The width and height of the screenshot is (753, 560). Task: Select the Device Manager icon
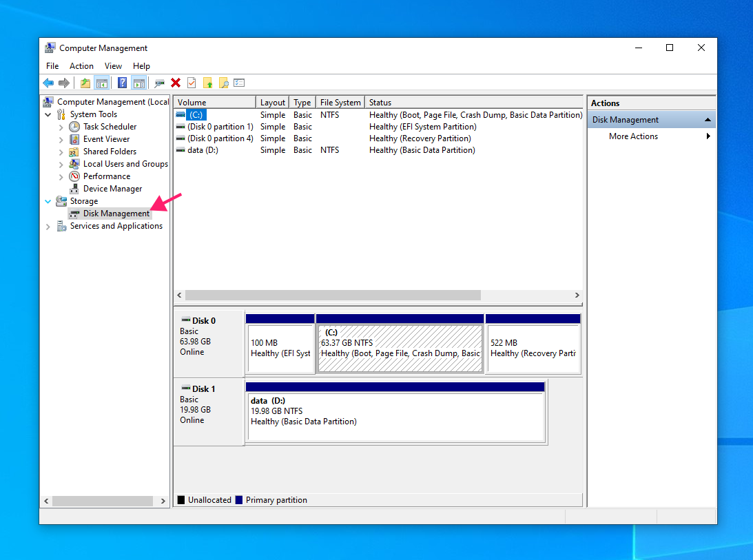(x=74, y=189)
